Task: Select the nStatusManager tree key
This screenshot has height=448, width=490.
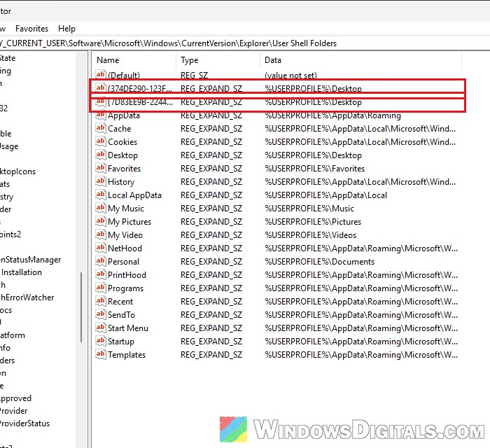Action: [x=30, y=260]
